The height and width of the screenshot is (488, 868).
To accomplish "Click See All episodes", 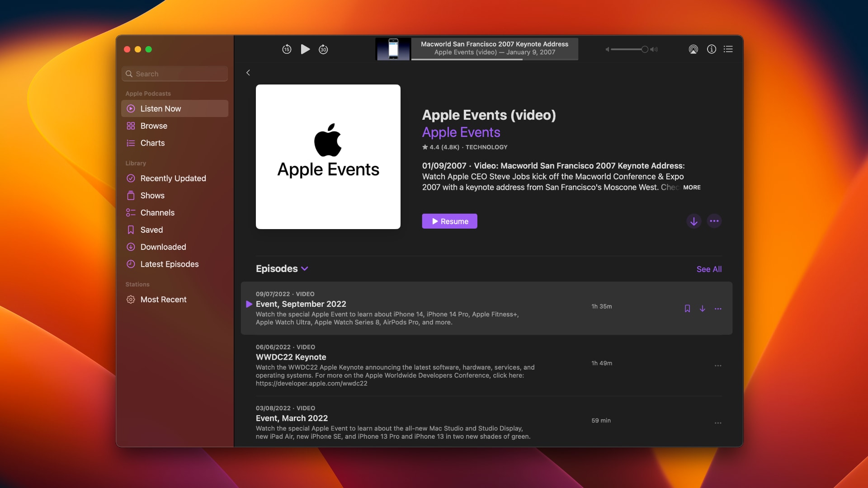I will tap(709, 269).
